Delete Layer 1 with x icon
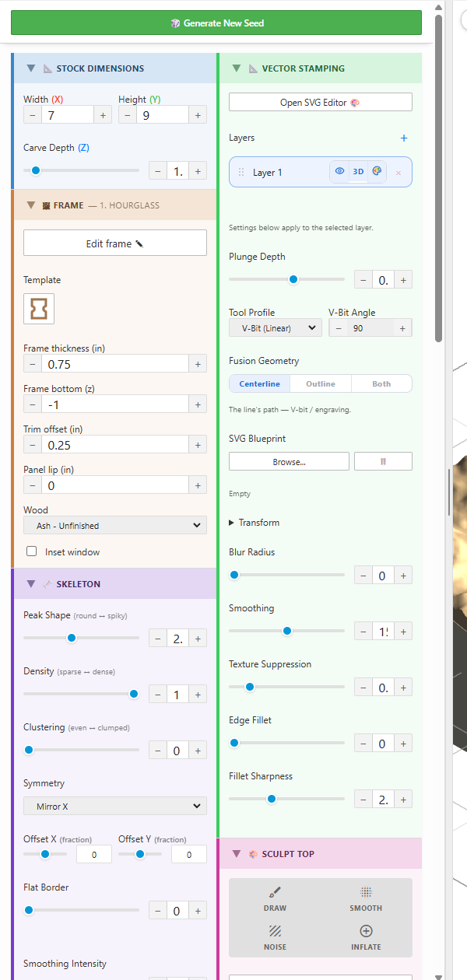 pos(399,173)
